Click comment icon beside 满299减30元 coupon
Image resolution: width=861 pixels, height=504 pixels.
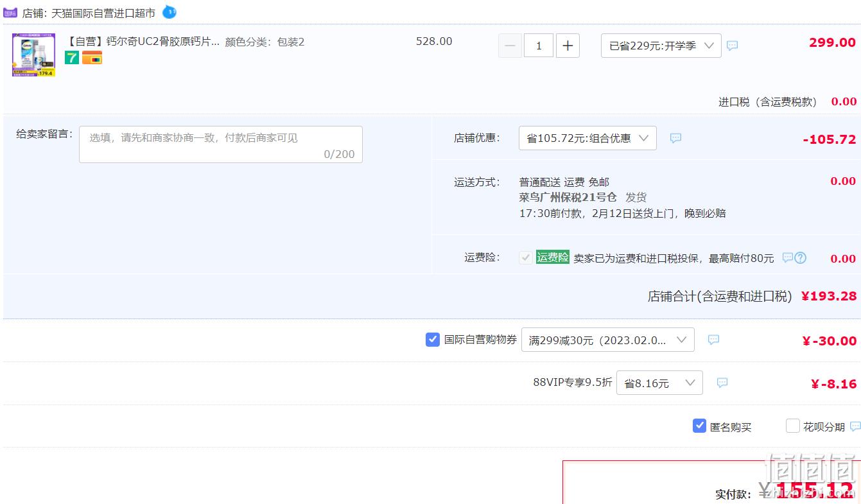[x=713, y=340]
